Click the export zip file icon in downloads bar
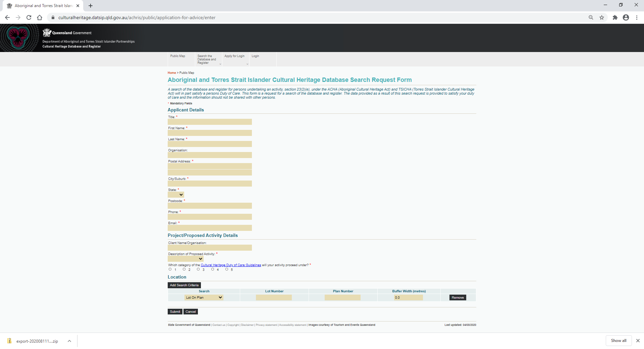The height and width of the screenshot is (349, 644). (9, 341)
